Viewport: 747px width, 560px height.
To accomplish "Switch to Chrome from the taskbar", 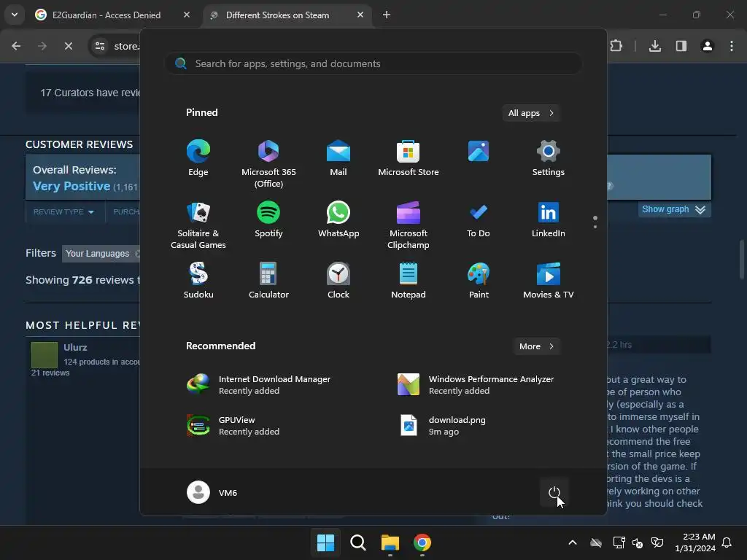I will 422,542.
